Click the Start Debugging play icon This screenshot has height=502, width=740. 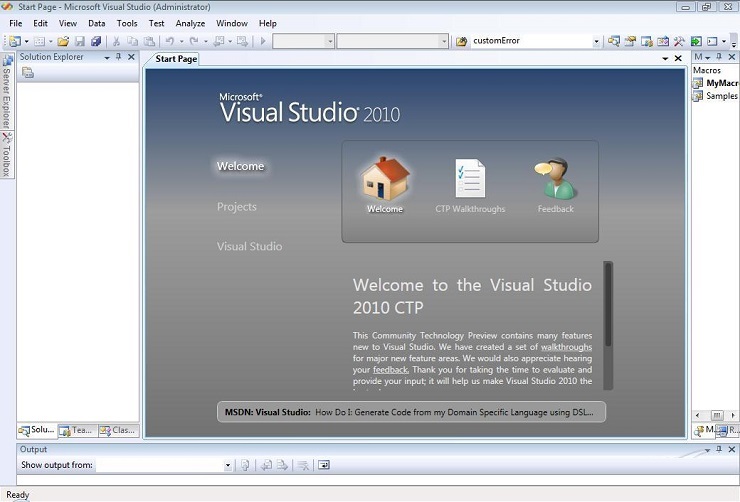[263, 42]
